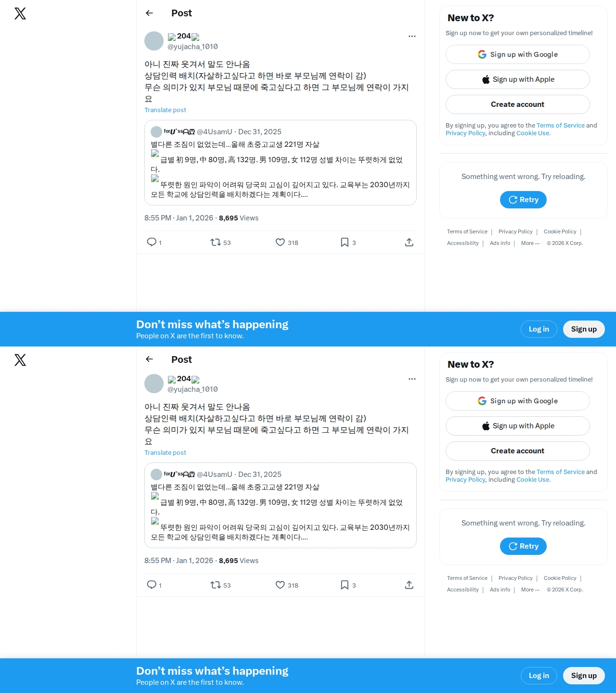The width and height of the screenshot is (616, 693).
Task: Open the quoted @4UsamU post in the upper copy
Action: (281, 163)
